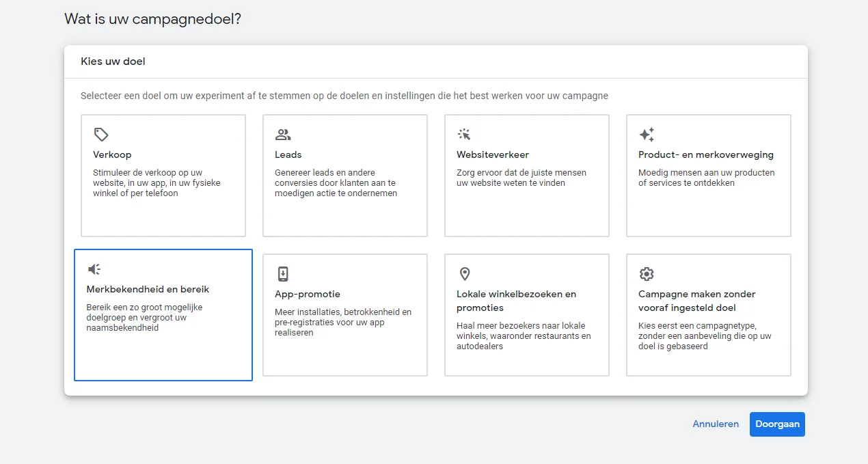Click the people icon for Leads

[x=283, y=135]
